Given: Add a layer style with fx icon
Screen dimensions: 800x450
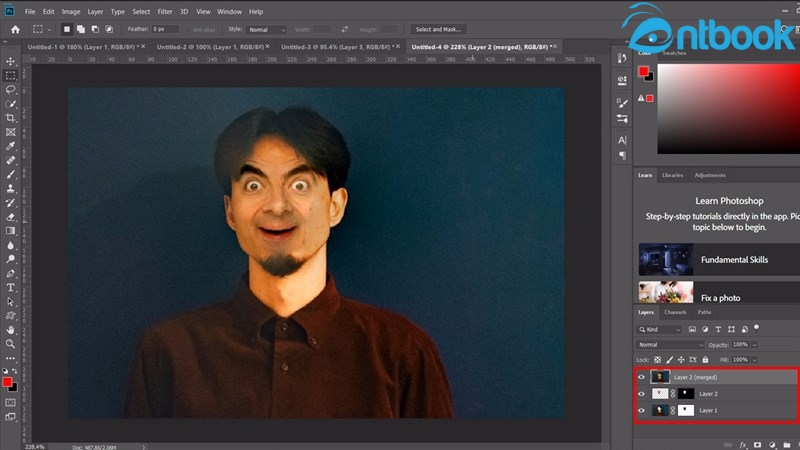Looking at the screenshot, I should (x=743, y=445).
